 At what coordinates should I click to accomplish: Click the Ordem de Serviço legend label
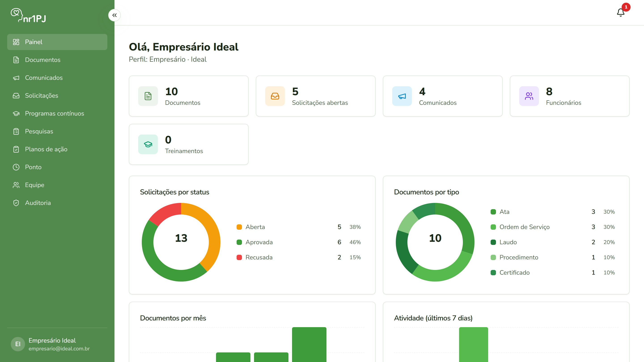click(x=525, y=227)
